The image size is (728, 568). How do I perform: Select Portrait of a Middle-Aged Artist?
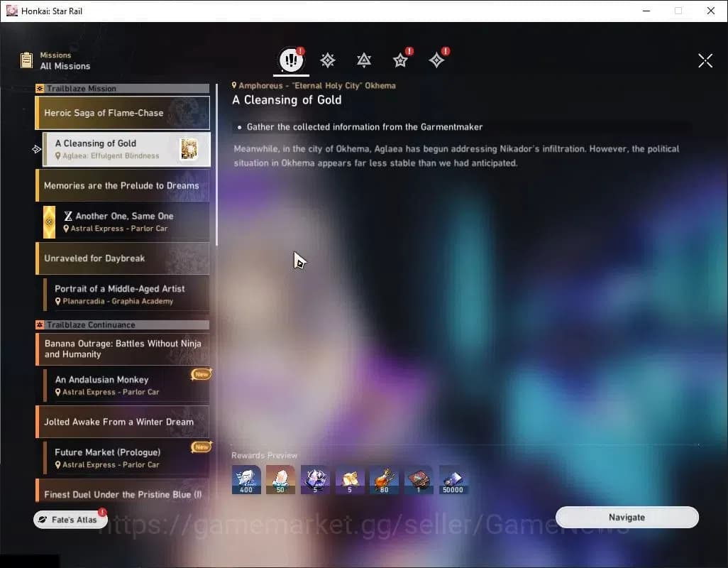pyautogui.click(x=126, y=295)
